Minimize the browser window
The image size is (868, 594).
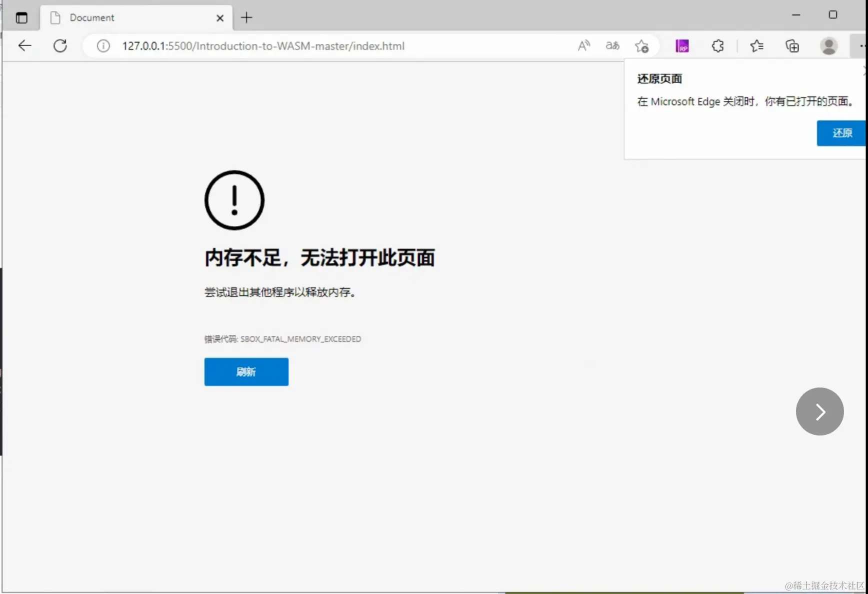pos(796,15)
